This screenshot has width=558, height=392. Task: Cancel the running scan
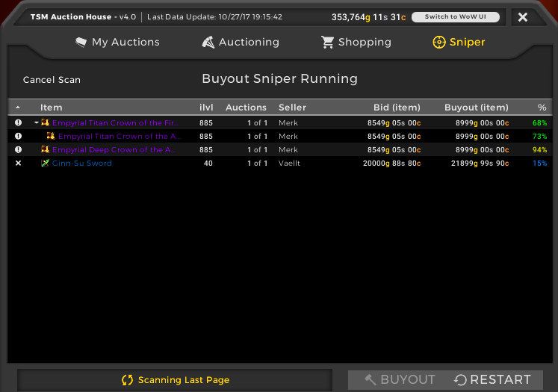click(52, 80)
